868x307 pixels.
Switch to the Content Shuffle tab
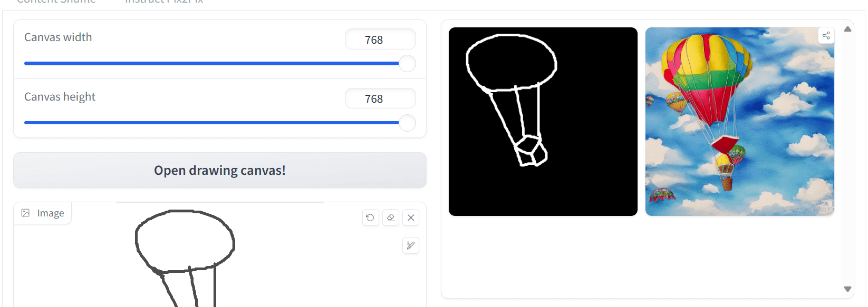pyautogui.click(x=56, y=2)
